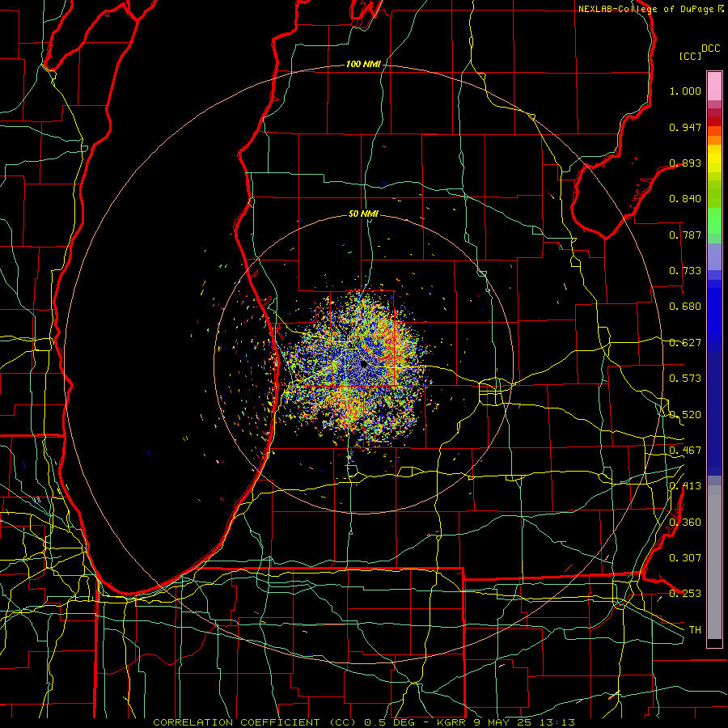
Task: Click the NEXLAB-College of DuPage header text
Action: pos(645,9)
